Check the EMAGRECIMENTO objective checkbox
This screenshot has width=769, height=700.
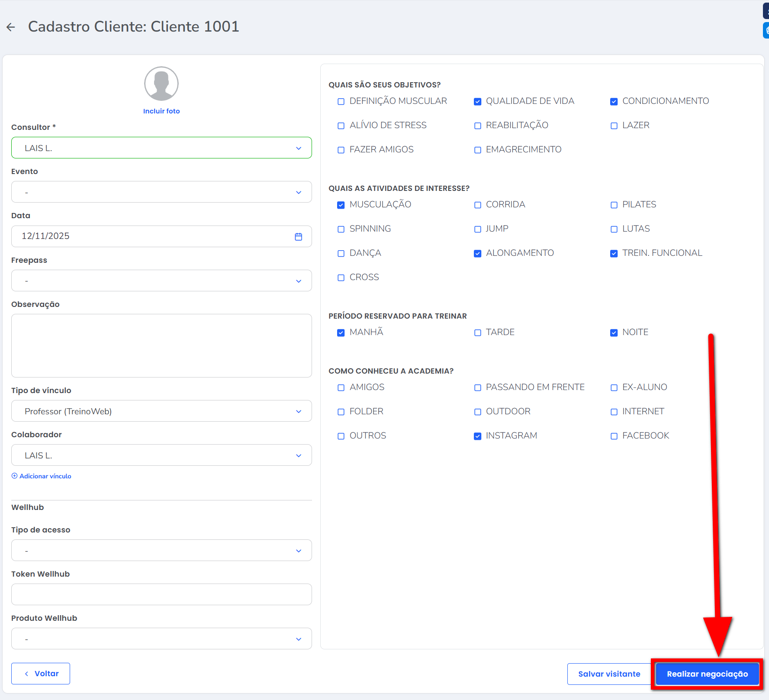pyautogui.click(x=477, y=150)
